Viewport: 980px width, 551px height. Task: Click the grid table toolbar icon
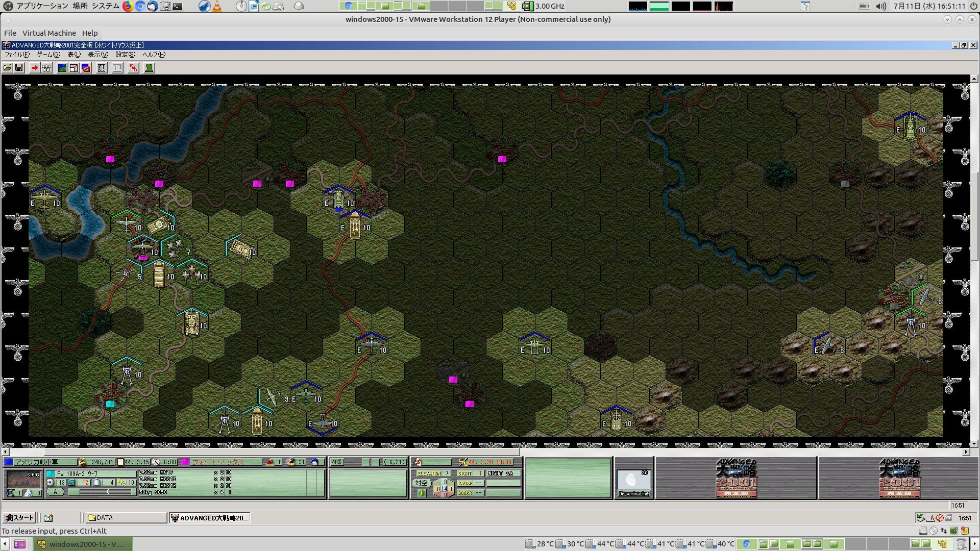(x=102, y=68)
